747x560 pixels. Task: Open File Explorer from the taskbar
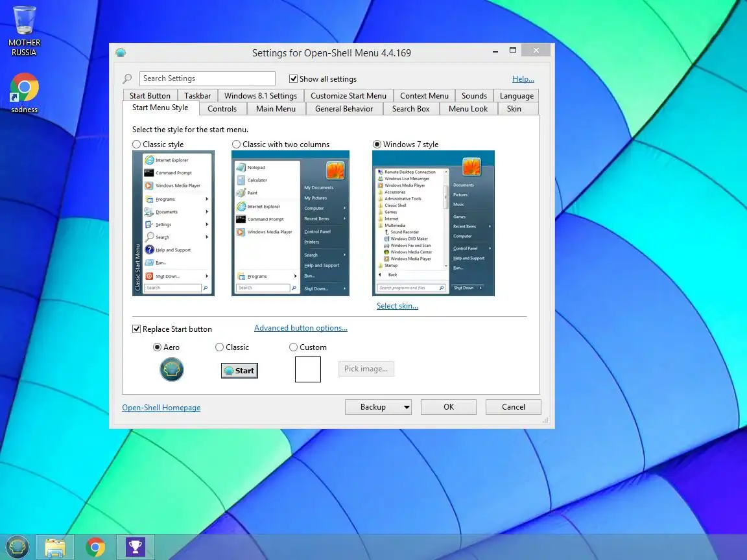(x=55, y=546)
